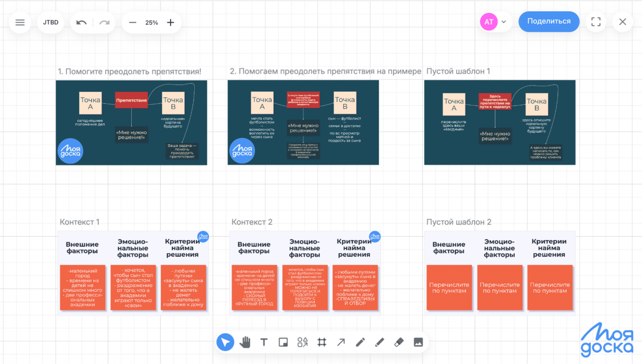Pick the arrow connector tool
Image resolution: width=642 pixels, height=364 pixels.
[x=341, y=342]
